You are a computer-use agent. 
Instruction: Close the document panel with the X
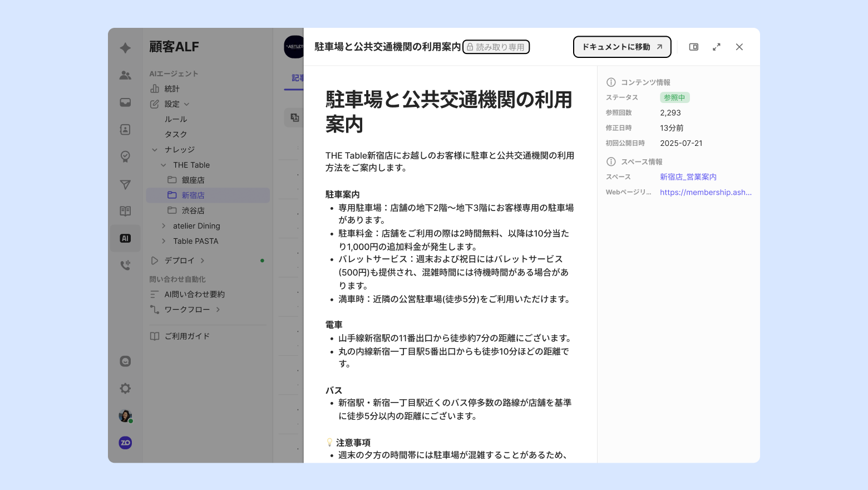[x=739, y=47]
